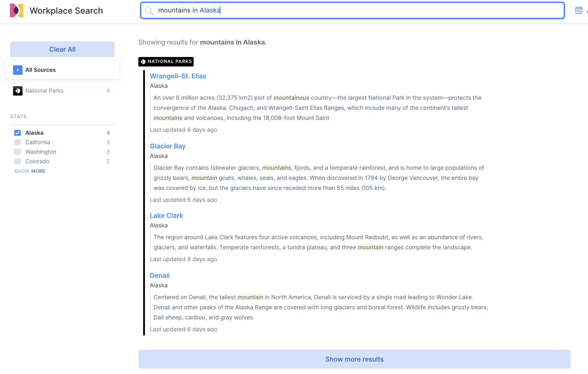Open the Denali result link
The height and width of the screenshot is (374, 588).
point(159,276)
